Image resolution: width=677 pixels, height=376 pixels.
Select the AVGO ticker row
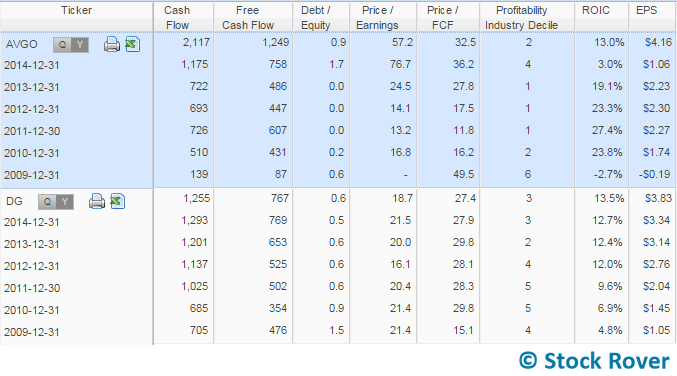(x=338, y=44)
